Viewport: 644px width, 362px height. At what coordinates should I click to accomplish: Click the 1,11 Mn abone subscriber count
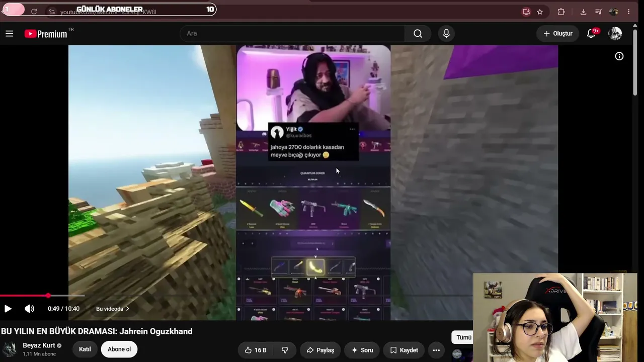(39, 354)
